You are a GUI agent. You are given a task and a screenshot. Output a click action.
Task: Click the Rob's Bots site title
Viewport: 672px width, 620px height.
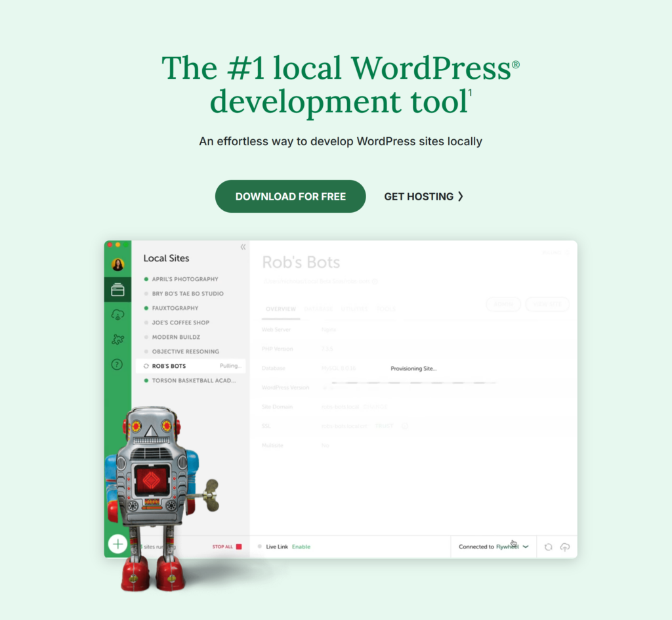click(301, 263)
